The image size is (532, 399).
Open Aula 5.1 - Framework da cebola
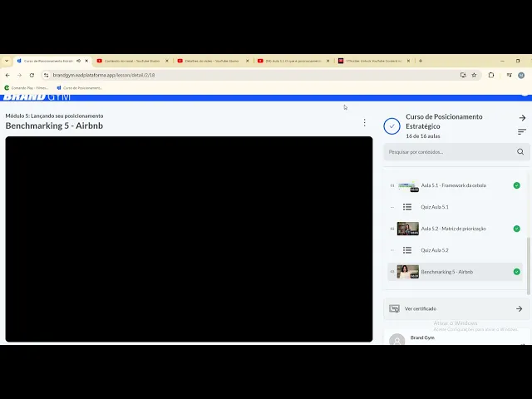point(453,185)
